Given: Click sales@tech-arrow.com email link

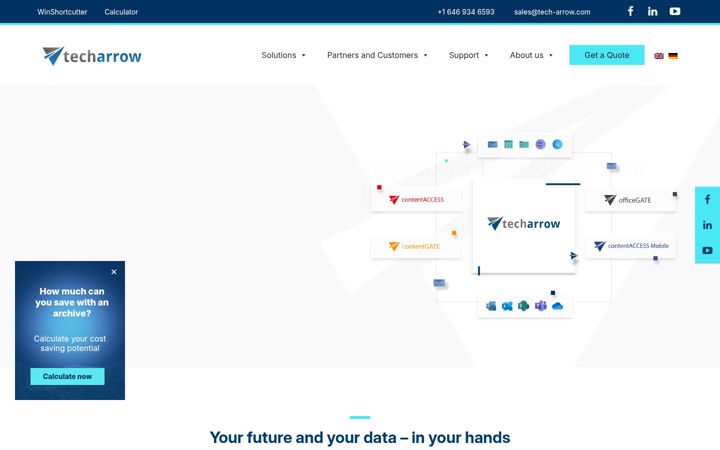Looking at the screenshot, I should [552, 12].
